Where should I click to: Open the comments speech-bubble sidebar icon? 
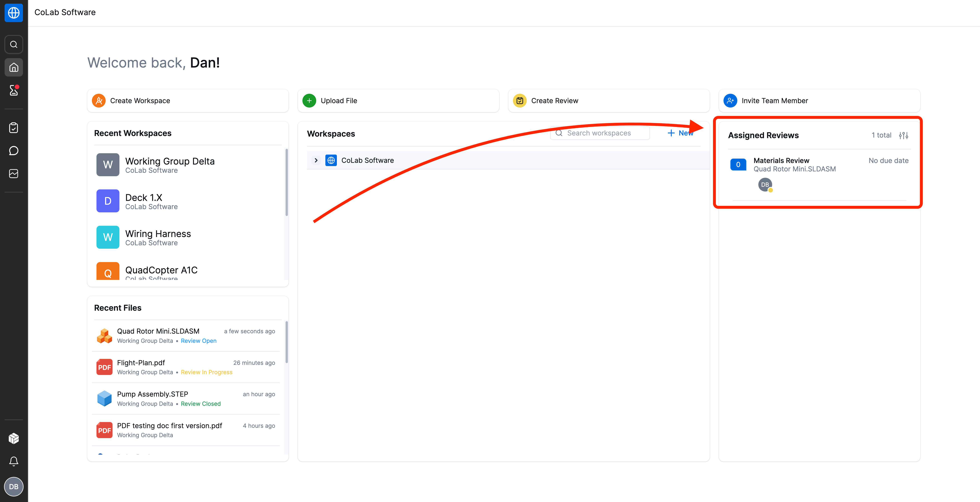point(14,151)
